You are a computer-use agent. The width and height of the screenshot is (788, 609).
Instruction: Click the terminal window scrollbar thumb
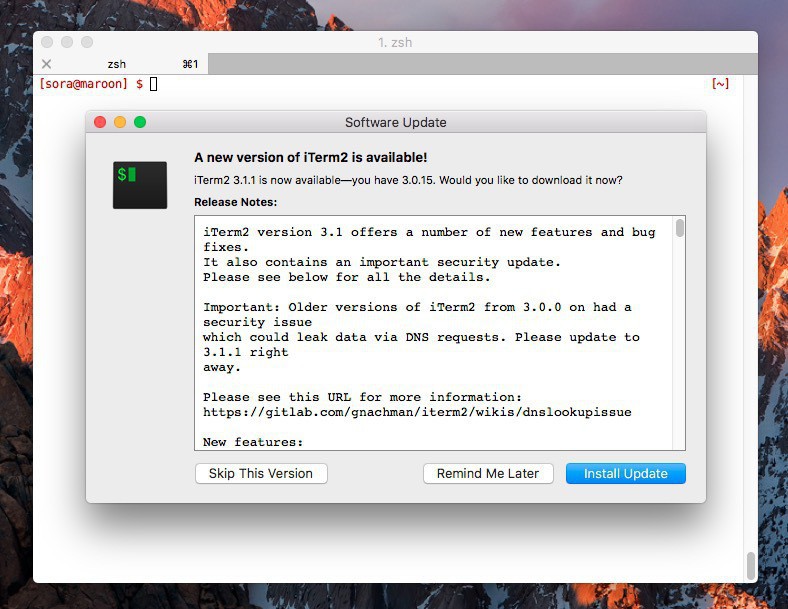(x=750, y=566)
